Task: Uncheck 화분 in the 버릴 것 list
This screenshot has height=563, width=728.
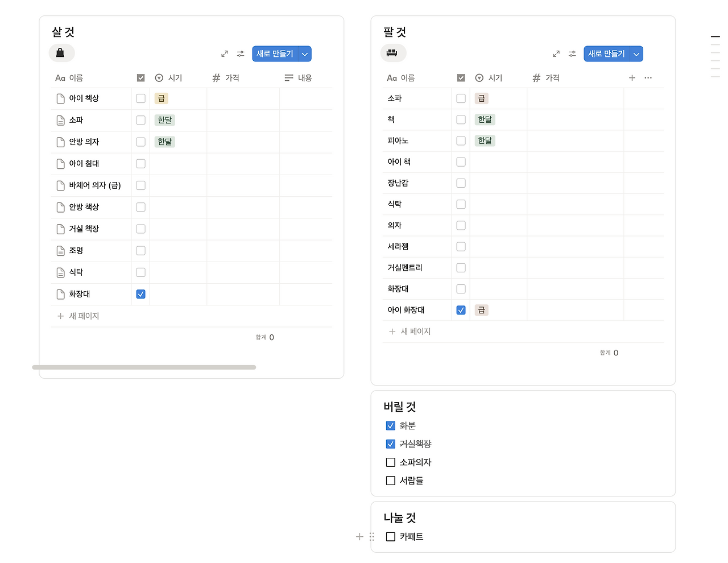Action: (391, 425)
